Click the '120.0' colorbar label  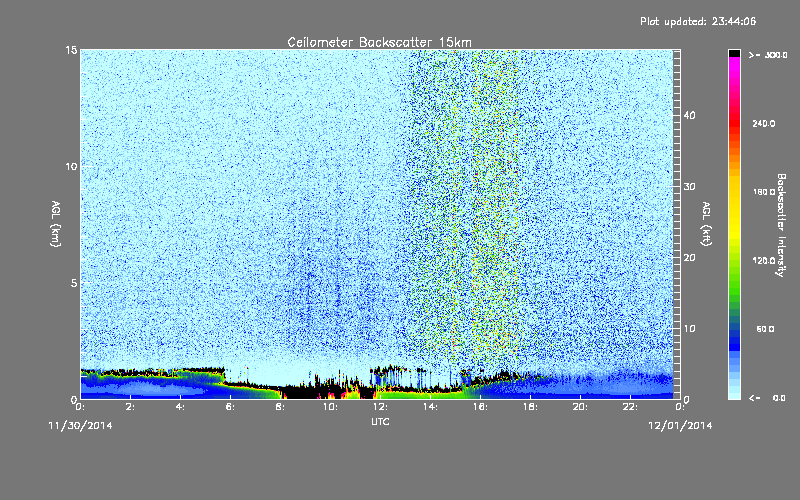click(x=764, y=260)
